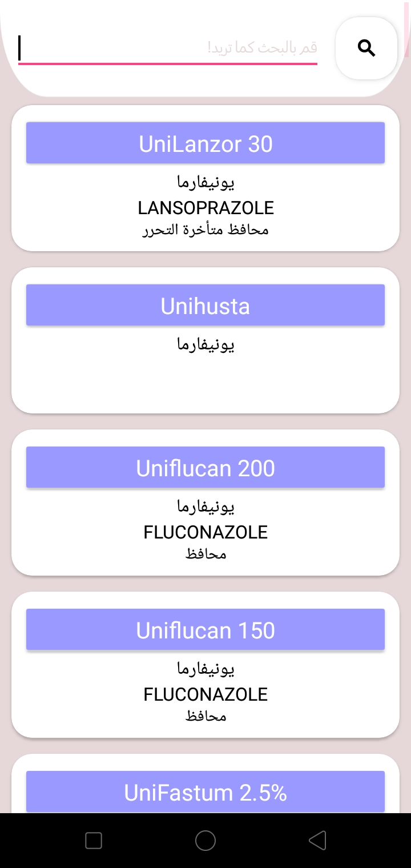Tap the dosage form text under LANSOPRAZOLE
411x868 pixels.
[205, 230]
